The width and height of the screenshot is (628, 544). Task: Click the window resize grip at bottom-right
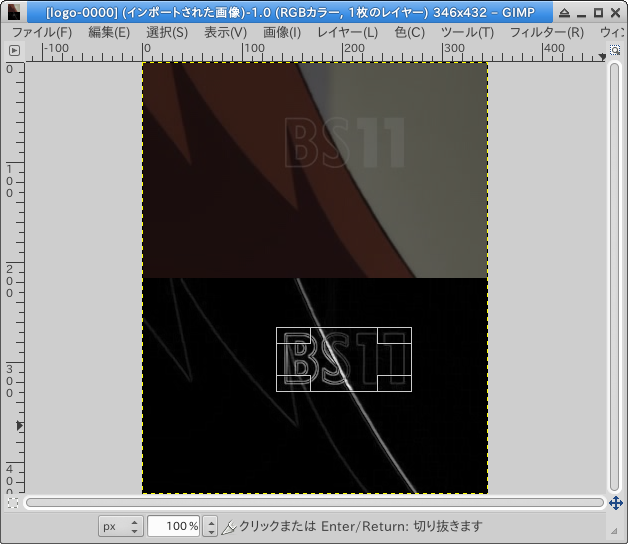614,531
